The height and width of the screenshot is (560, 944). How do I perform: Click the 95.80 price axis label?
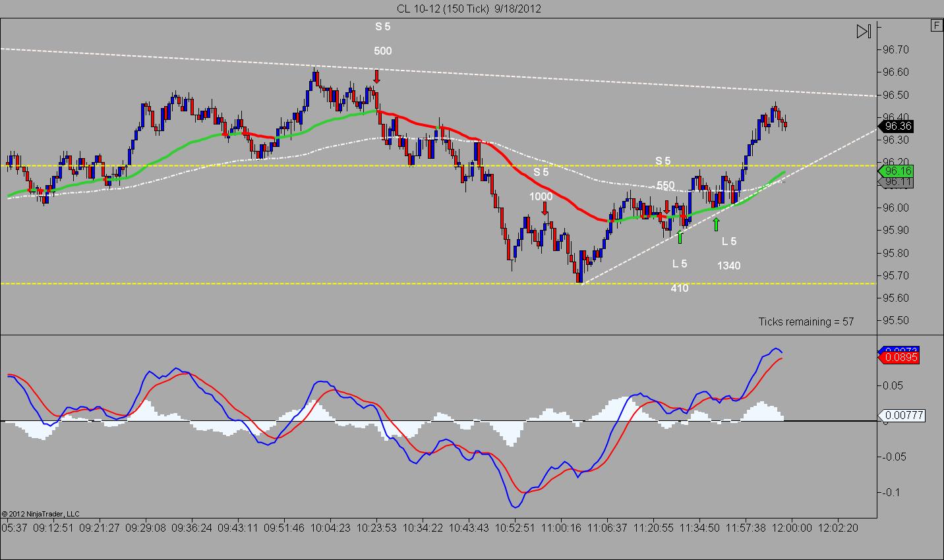coord(895,253)
